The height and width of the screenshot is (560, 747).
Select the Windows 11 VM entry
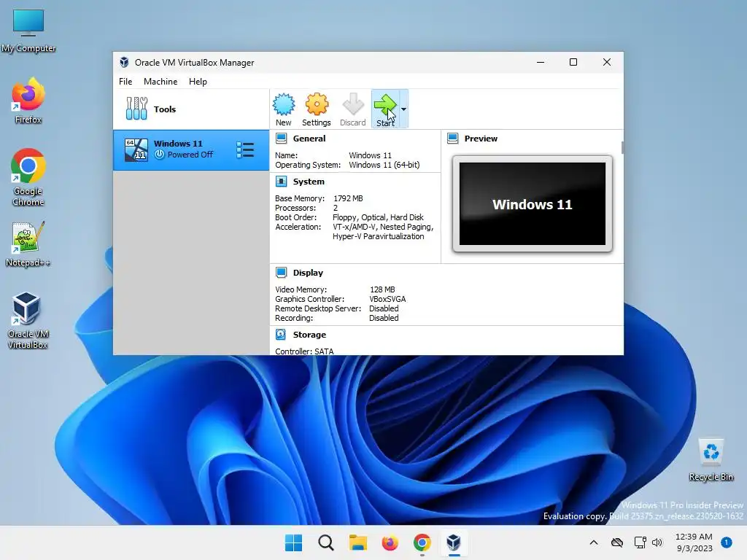(191, 150)
